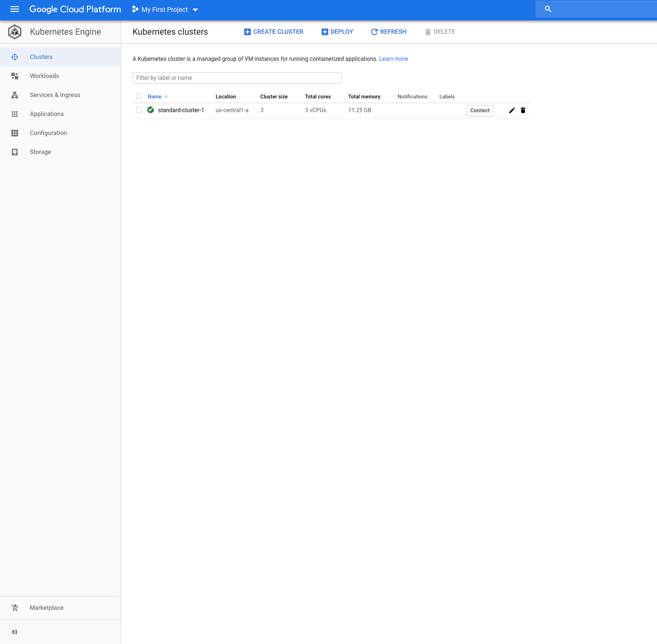Click the circular arrow Refresh icon

click(374, 32)
